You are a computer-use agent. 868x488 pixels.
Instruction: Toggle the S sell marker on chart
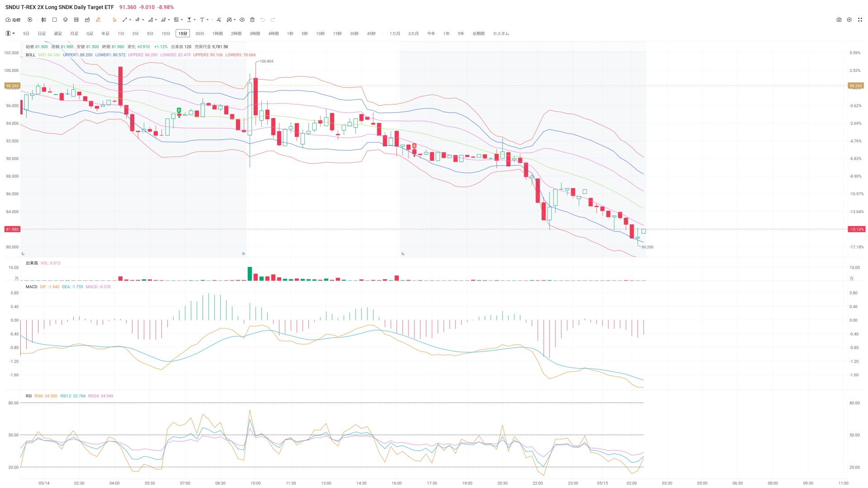point(414,146)
